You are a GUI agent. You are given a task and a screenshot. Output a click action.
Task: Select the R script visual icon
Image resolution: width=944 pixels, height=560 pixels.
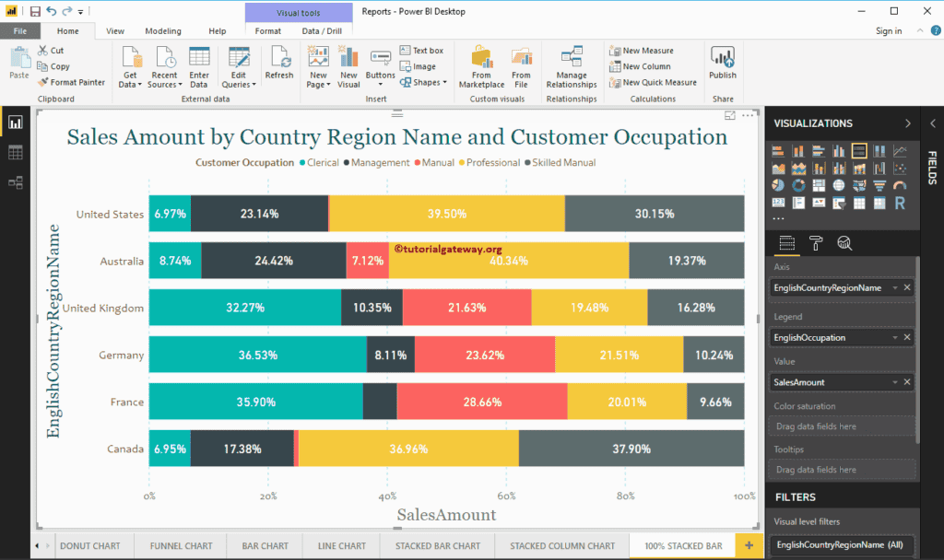901,203
